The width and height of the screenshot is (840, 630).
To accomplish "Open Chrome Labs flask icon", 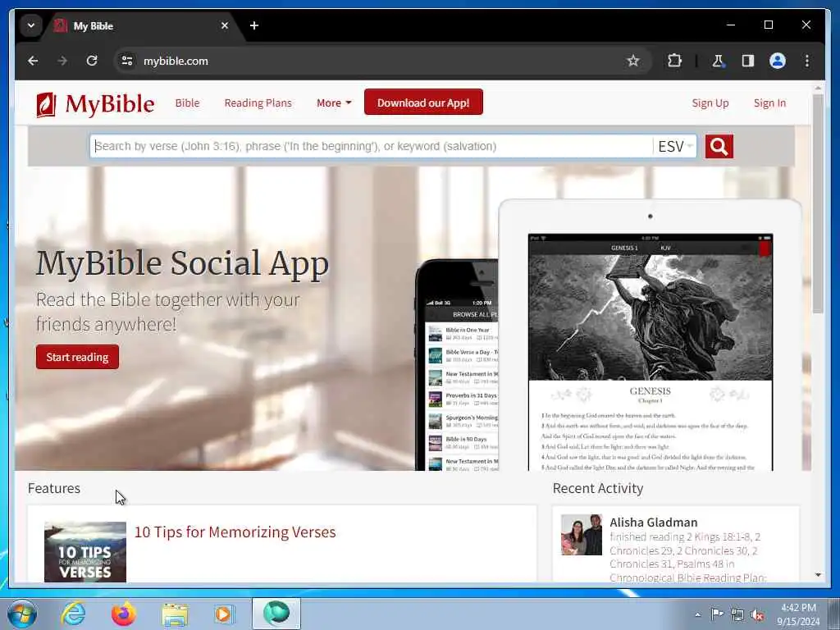I will click(718, 61).
